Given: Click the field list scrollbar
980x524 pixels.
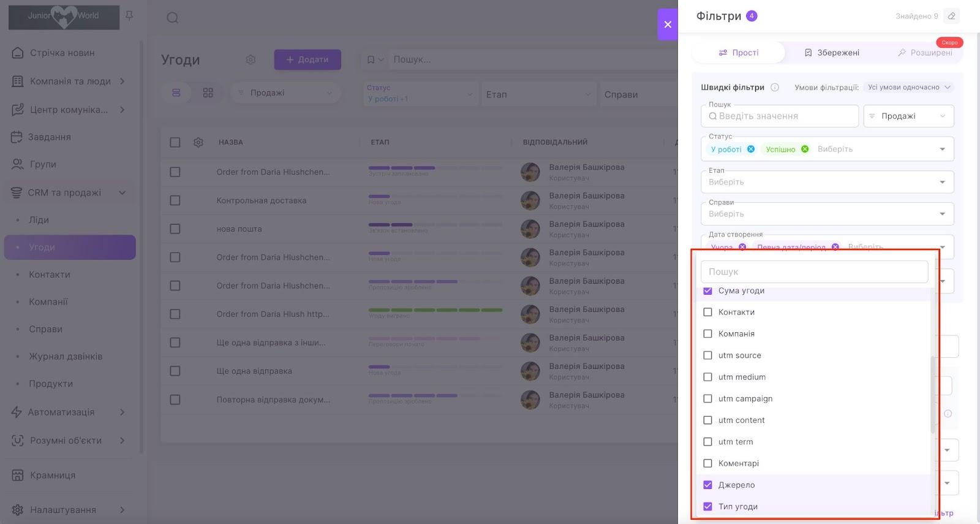Looking at the screenshot, I should click(x=933, y=392).
